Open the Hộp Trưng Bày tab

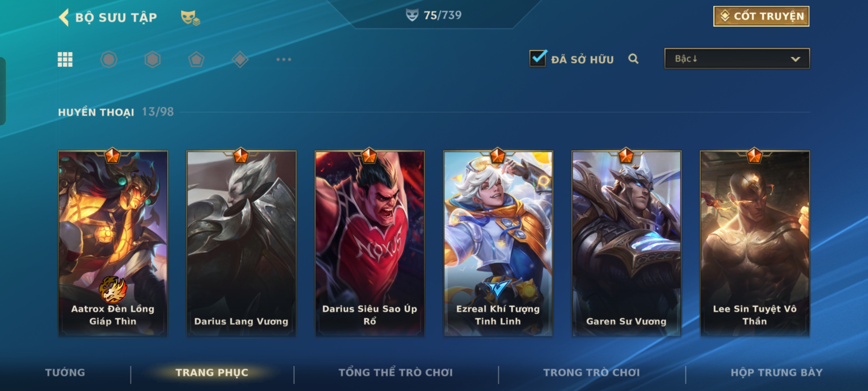pyautogui.click(x=776, y=373)
